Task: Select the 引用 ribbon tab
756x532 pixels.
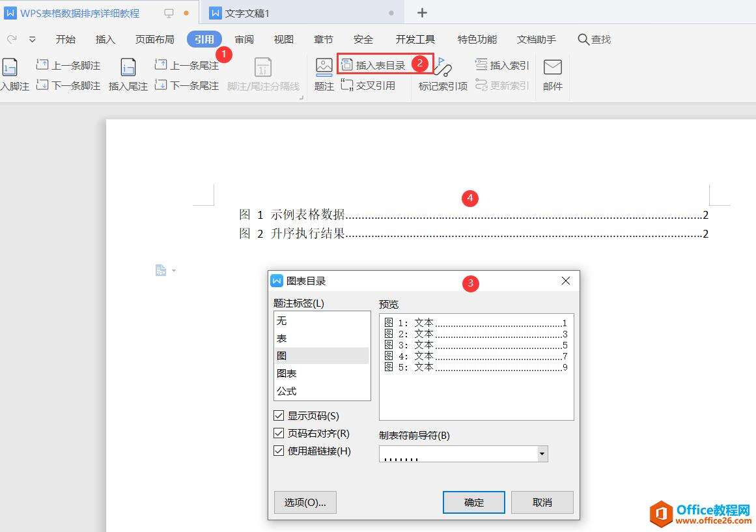Action: pos(204,39)
